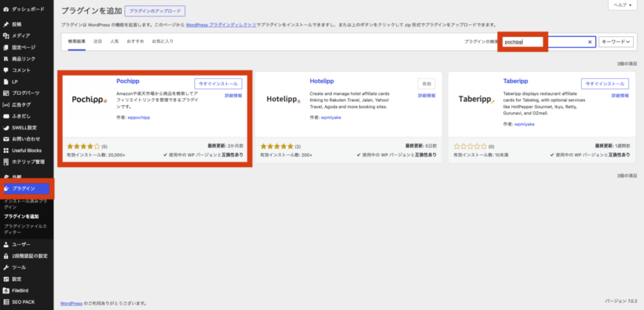Open the Users person icon
644x310 pixels.
6,245
